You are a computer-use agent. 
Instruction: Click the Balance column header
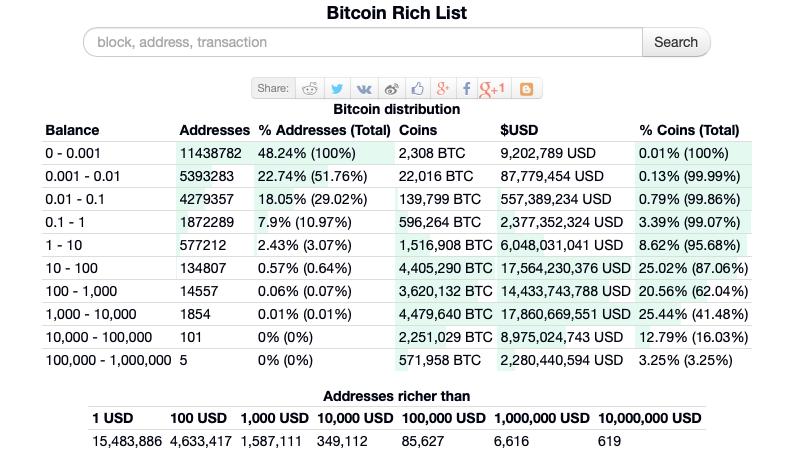(72, 130)
